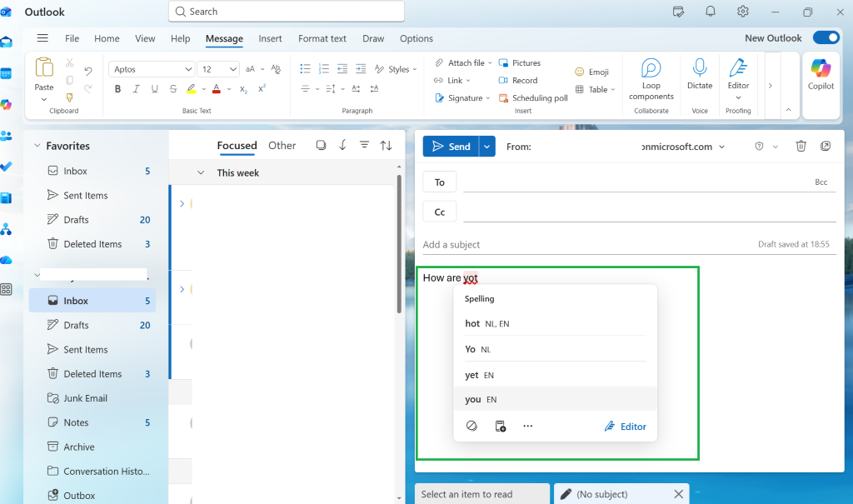Switch to the Other inbox
853x504 pixels.
click(x=282, y=145)
